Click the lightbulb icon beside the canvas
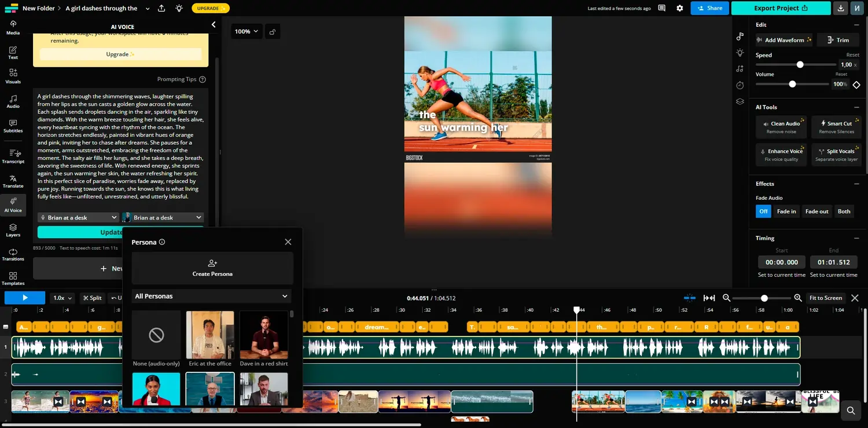The image size is (868, 428). (740, 53)
